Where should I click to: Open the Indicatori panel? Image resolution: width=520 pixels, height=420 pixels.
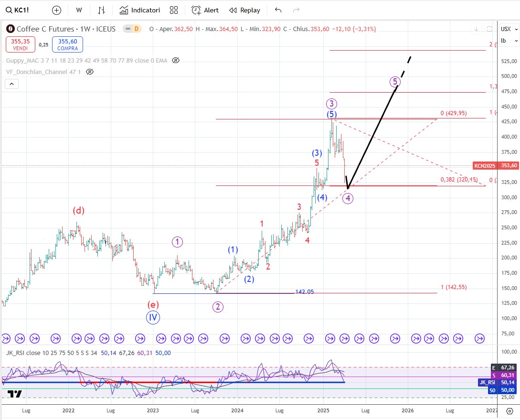tap(139, 10)
